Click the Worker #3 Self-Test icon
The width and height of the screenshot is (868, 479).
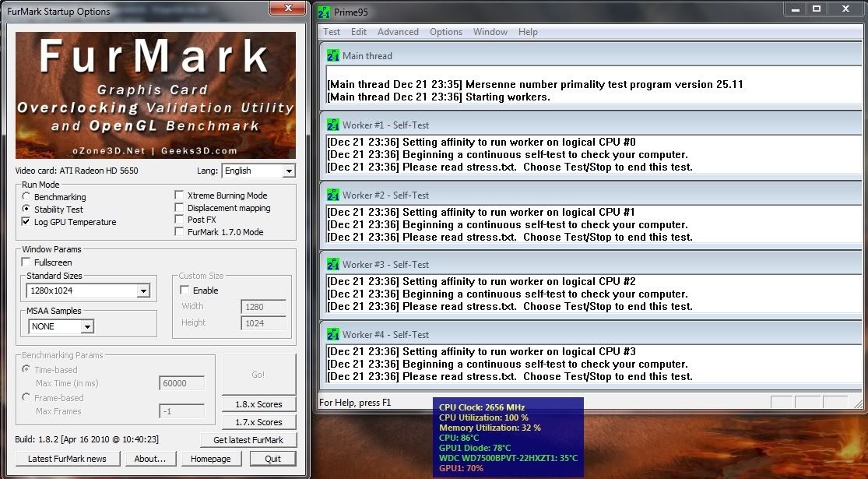(x=333, y=264)
